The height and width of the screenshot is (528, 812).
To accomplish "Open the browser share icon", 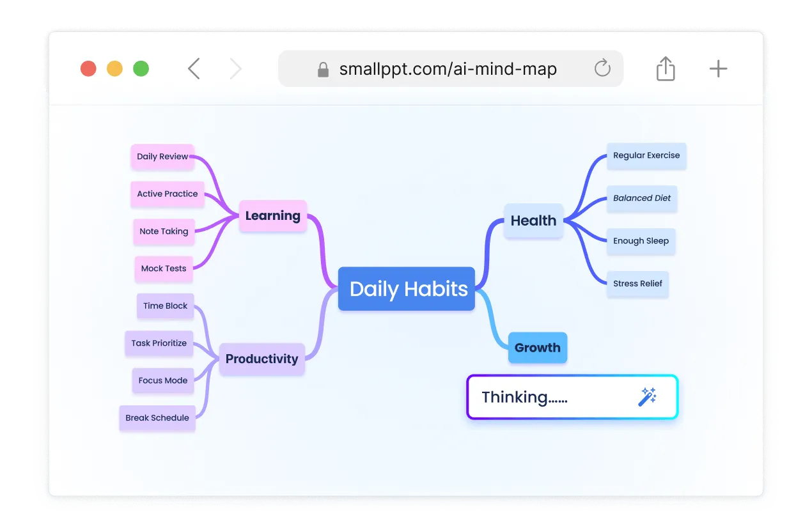I will click(665, 68).
